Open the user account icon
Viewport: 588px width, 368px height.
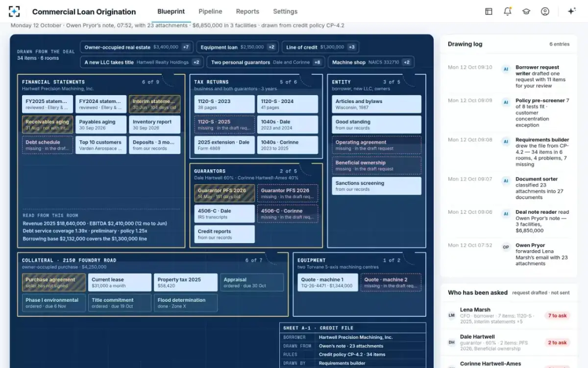(545, 11)
